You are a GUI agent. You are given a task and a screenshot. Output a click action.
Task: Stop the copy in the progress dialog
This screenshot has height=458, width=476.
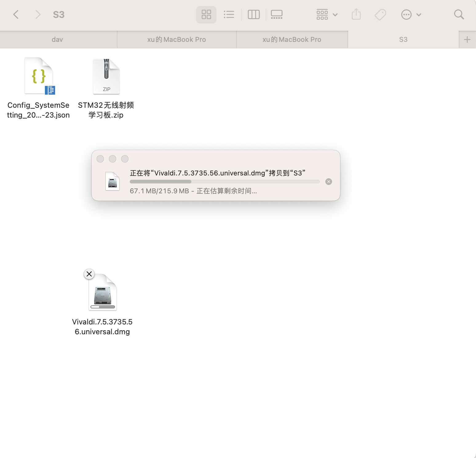point(329,182)
